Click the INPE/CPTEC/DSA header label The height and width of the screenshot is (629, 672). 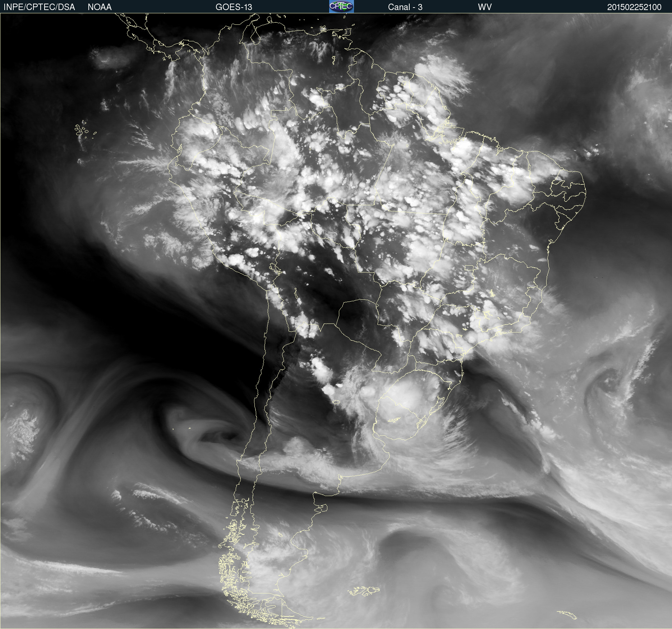pyautogui.click(x=39, y=7)
